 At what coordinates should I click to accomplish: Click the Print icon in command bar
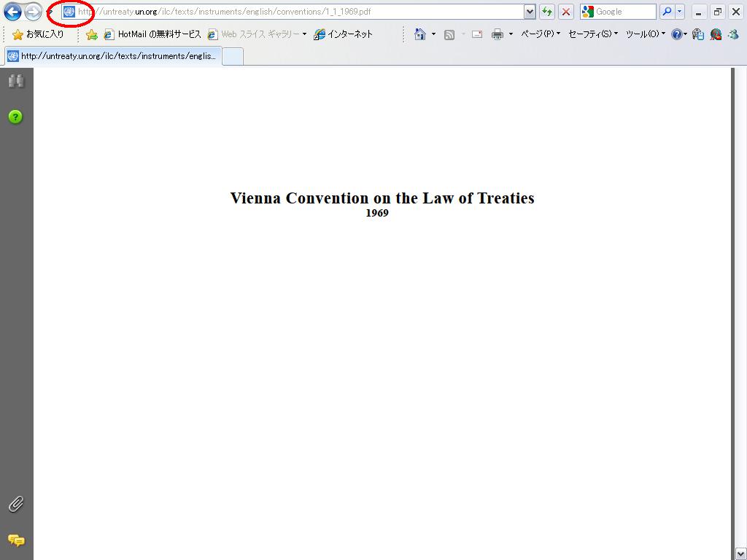tap(498, 34)
